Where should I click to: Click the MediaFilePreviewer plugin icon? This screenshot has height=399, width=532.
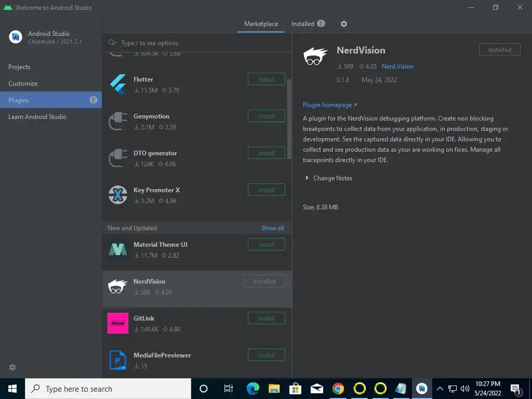pyautogui.click(x=118, y=360)
